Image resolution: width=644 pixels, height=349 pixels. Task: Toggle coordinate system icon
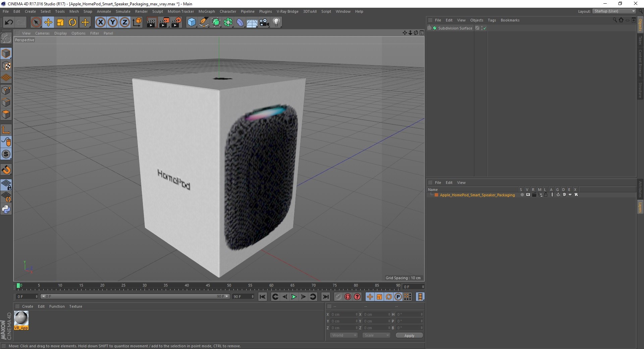[x=137, y=22]
